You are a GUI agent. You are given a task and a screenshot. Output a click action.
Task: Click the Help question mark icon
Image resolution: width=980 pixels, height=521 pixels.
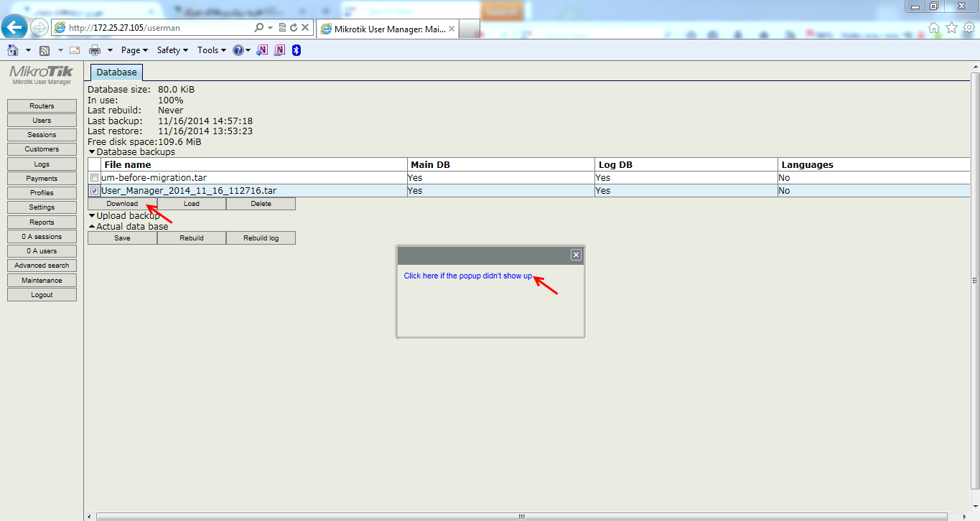238,50
